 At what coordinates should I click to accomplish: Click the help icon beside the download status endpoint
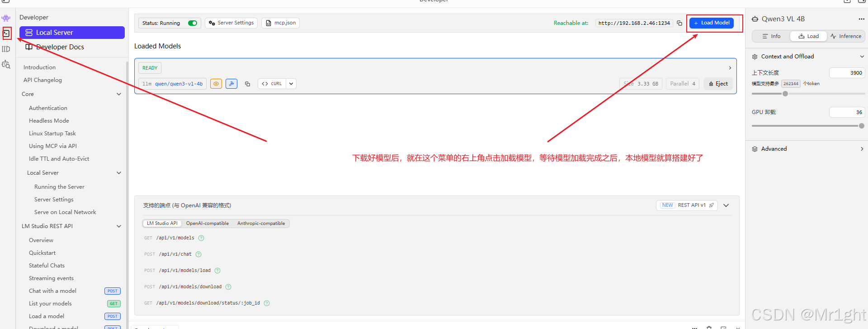(x=267, y=303)
